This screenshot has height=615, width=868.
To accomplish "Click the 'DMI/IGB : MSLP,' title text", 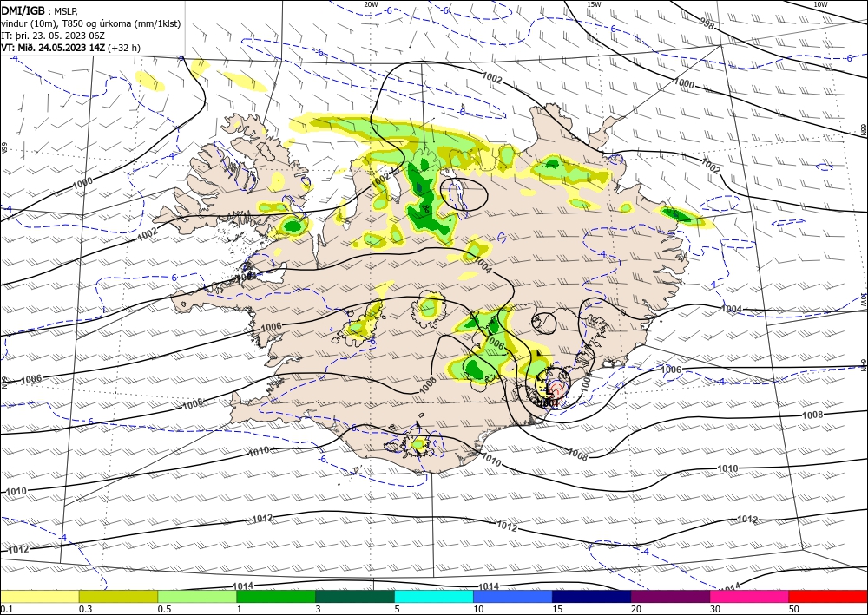I will [40, 10].
